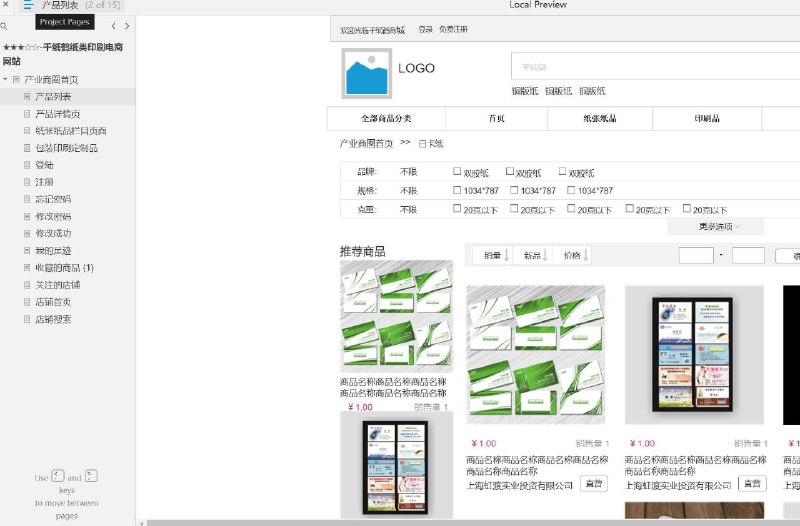Viewport: 800px width, 526px height.
Task: Open 修改成功 page in sidebar
Action: click(53, 233)
